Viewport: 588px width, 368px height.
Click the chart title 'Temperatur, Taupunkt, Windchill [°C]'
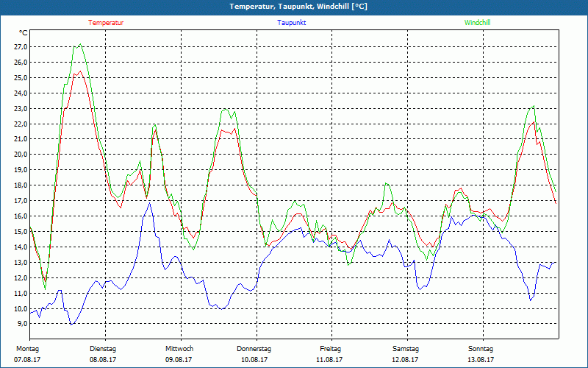(298, 7)
